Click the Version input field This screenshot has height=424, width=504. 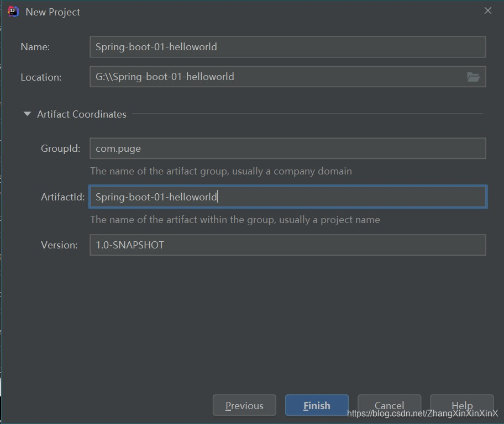click(x=288, y=245)
